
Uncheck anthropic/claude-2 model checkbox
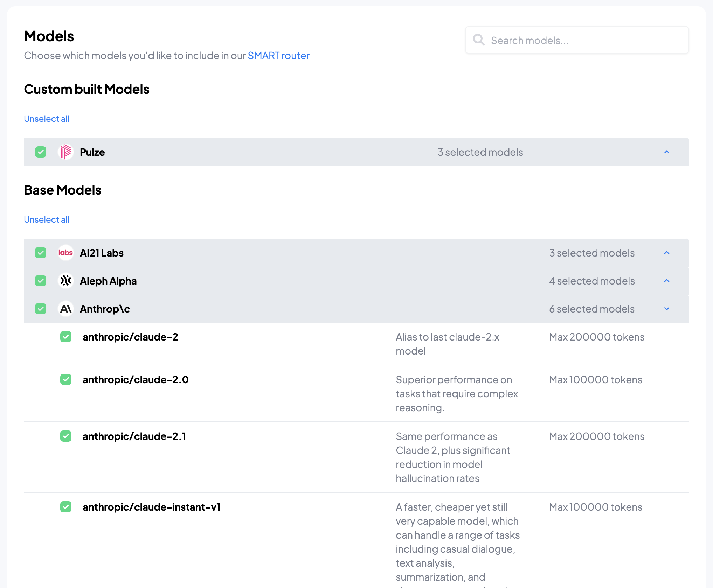tap(66, 337)
